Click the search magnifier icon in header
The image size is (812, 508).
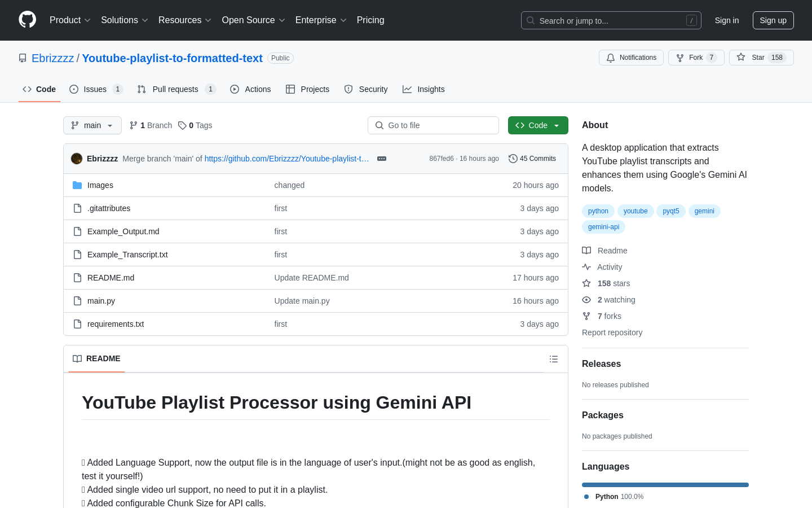(531, 20)
